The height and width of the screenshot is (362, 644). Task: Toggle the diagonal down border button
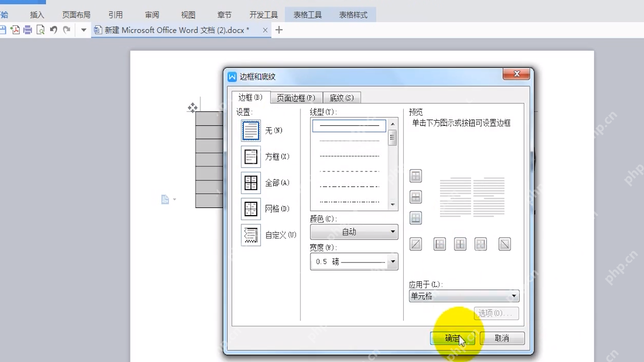505,244
